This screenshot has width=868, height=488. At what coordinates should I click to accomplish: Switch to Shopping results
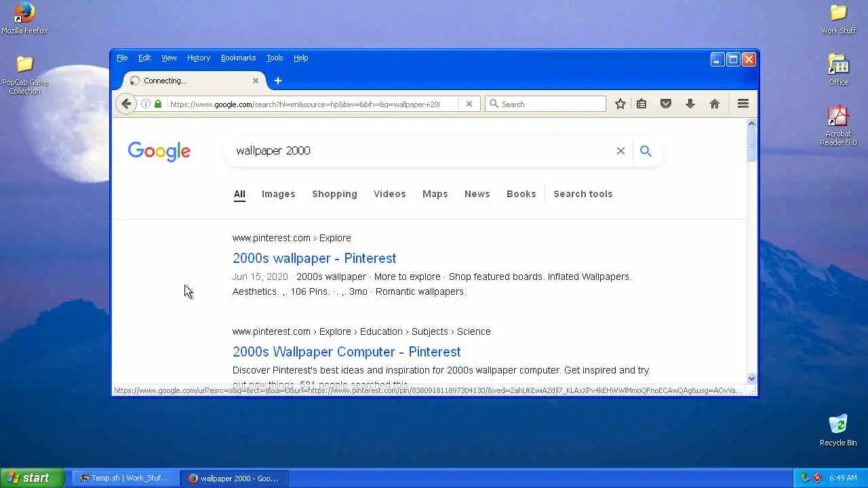tap(334, 194)
